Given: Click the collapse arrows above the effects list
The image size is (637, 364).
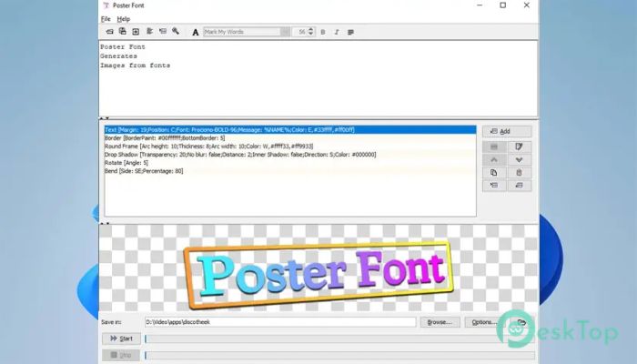Looking at the screenshot, I should coord(105,118).
